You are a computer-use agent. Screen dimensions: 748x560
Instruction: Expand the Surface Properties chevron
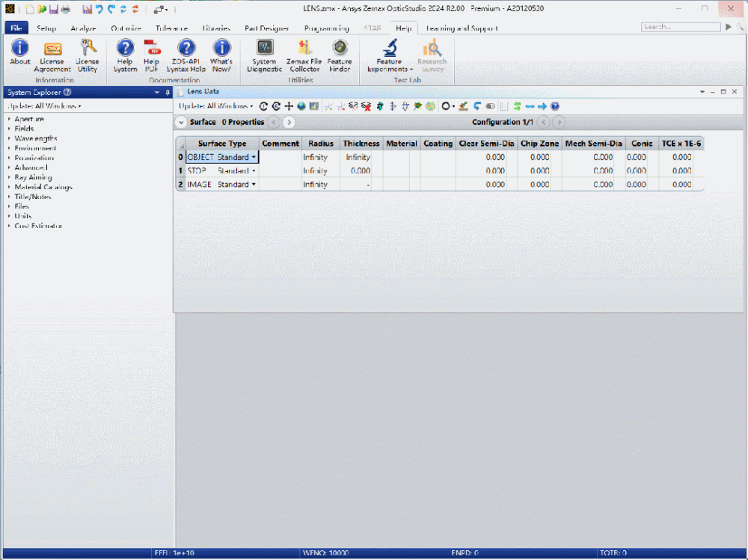(x=181, y=122)
